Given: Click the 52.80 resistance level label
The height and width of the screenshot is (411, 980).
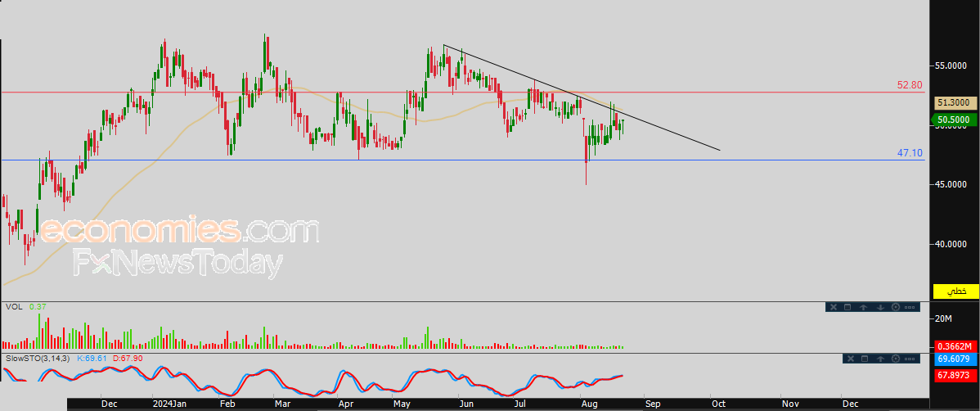Looking at the screenshot, I should 909,84.
